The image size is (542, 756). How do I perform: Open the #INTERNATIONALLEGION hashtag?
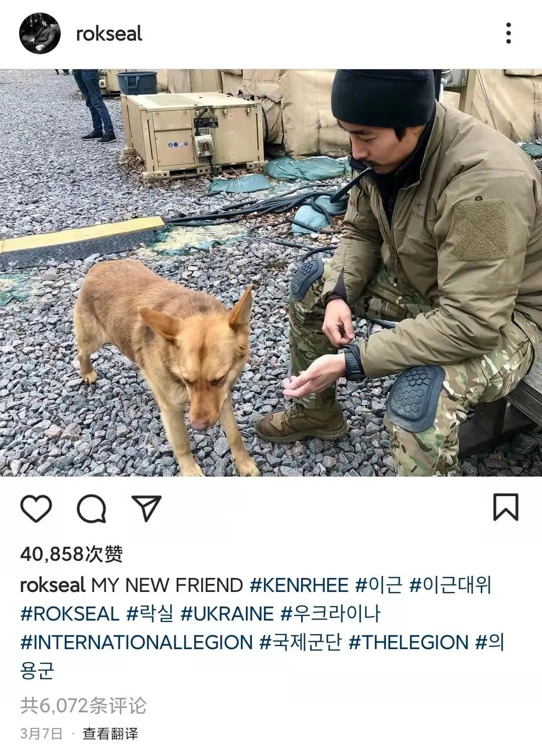137,643
